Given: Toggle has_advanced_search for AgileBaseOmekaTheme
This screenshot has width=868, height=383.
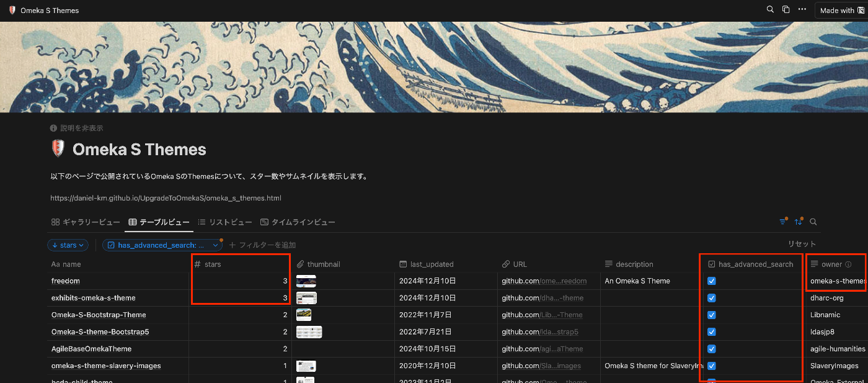Looking at the screenshot, I should pyautogui.click(x=711, y=349).
